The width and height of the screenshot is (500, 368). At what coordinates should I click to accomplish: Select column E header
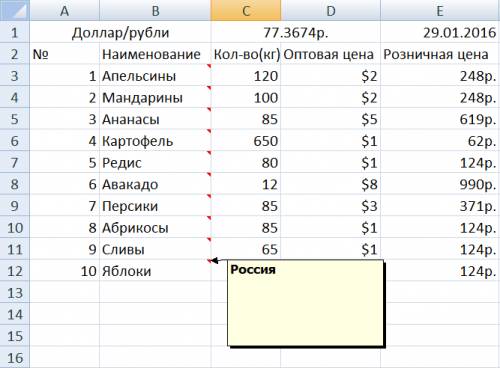coord(440,10)
